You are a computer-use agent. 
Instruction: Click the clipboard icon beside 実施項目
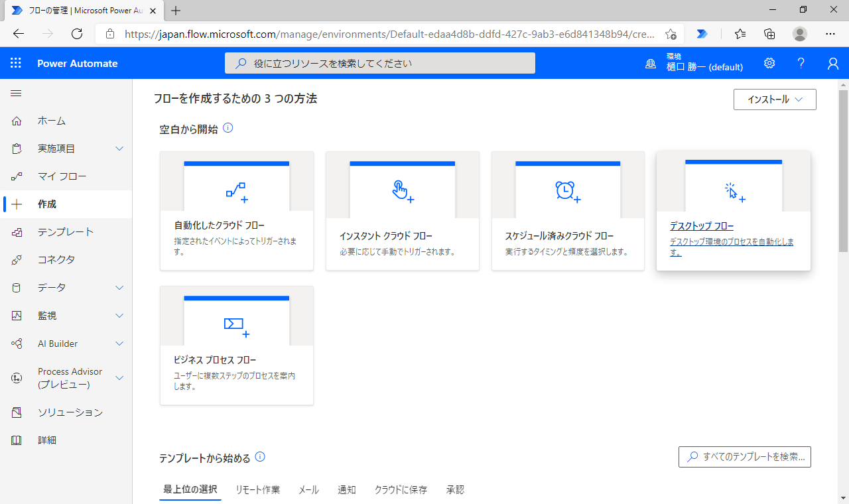point(17,149)
